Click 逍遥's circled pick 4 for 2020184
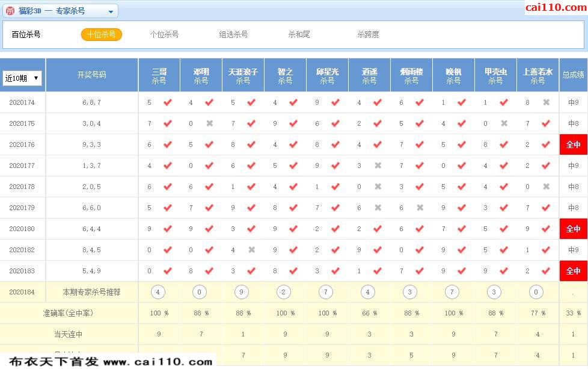This screenshot has width=588, height=369. [367, 292]
